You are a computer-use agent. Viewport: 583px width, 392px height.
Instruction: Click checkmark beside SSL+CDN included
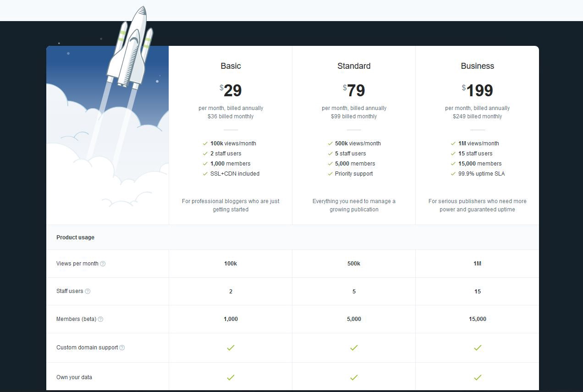[205, 174]
